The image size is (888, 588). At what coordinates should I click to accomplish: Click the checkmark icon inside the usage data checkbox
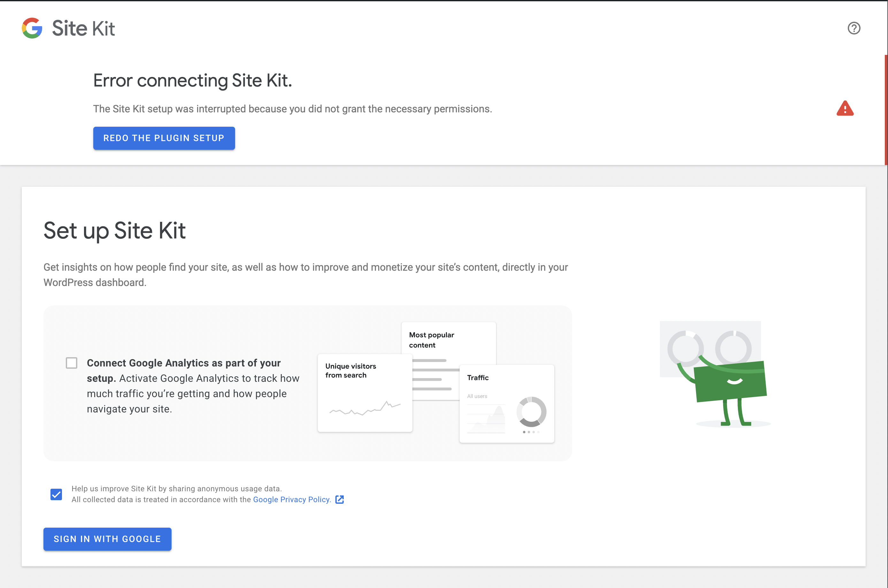click(56, 494)
